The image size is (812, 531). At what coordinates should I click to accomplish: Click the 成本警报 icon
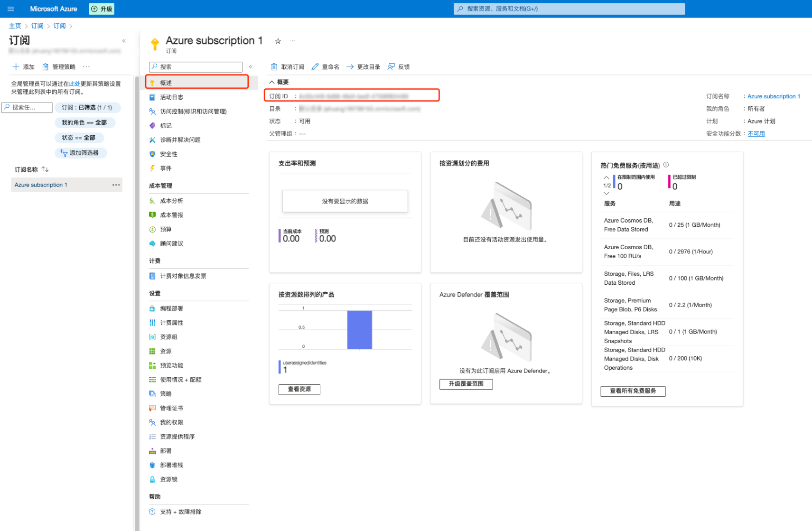152,215
